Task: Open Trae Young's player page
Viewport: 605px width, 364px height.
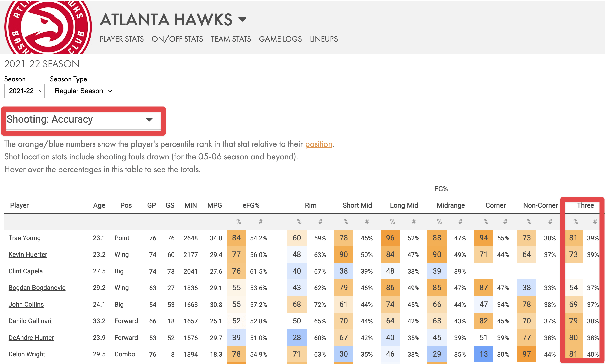Action: click(24, 238)
